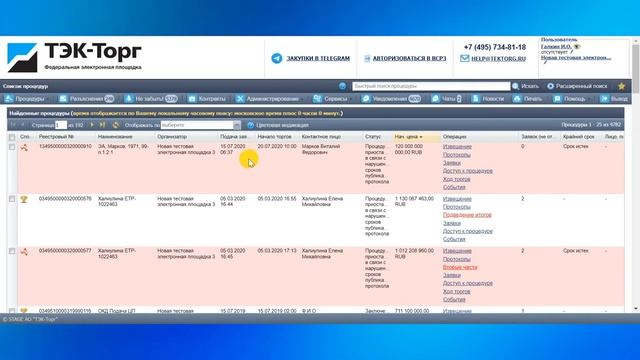Open 'Ход торгов' link in first row

coord(456,179)
